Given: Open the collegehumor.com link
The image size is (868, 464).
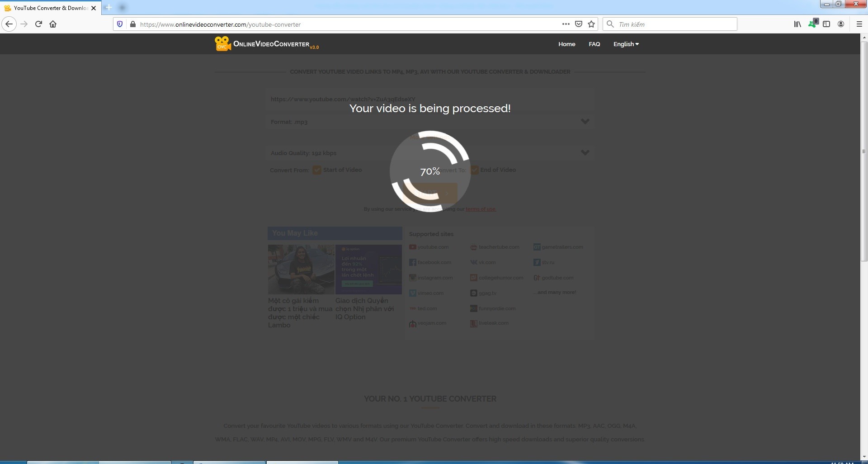Looking at the screenshot, I should [501, 278].
